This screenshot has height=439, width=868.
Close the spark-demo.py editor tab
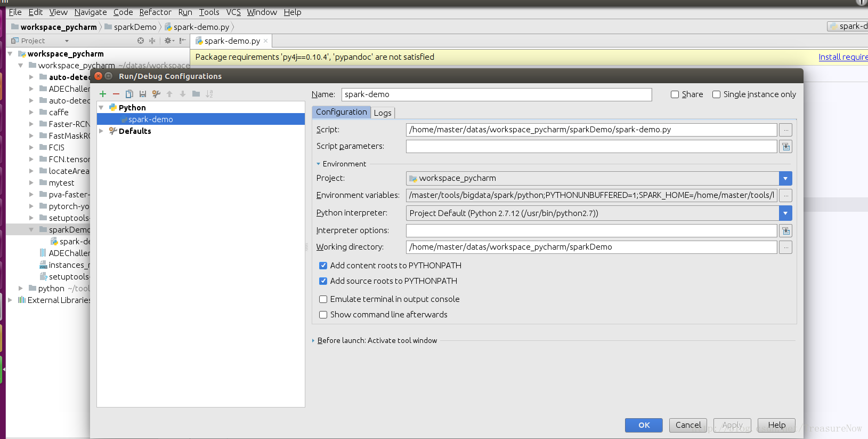(266, 41)
